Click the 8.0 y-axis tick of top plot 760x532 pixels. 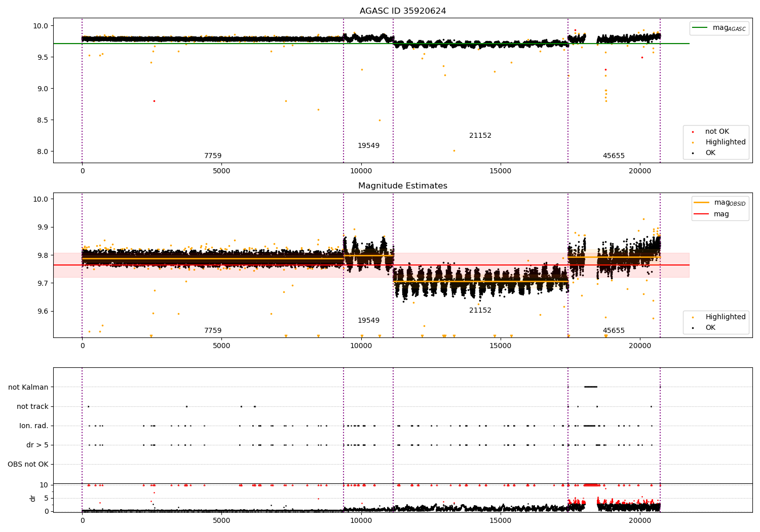click(43, 151)
